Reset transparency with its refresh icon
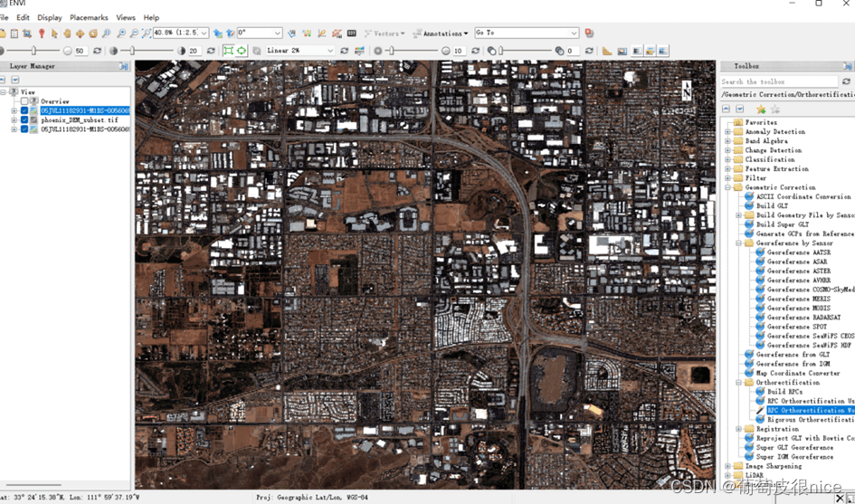855x504 pixels. [x=589, y=51]
